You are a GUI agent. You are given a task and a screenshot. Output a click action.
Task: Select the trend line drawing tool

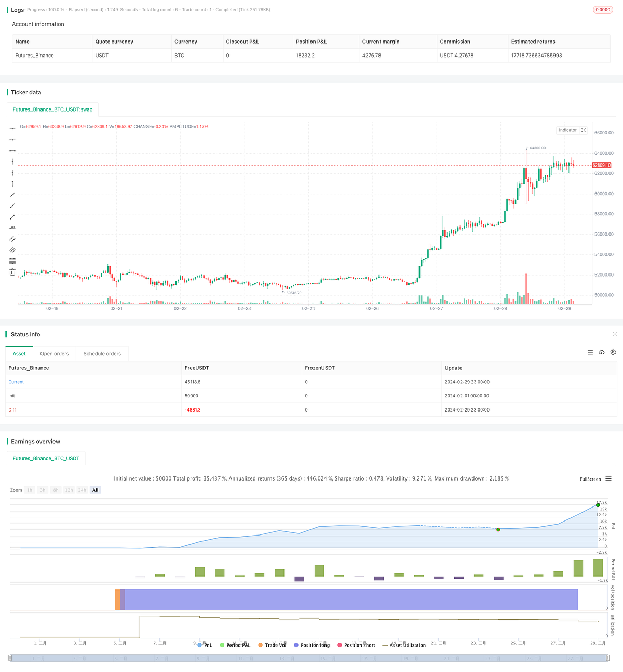coord(12,195)
